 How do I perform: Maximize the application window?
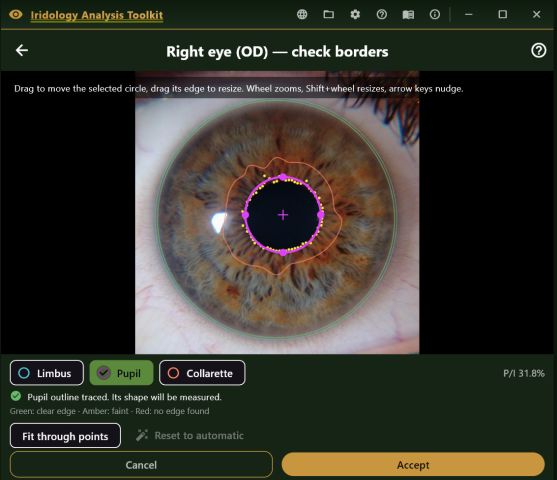coord(502,15)
